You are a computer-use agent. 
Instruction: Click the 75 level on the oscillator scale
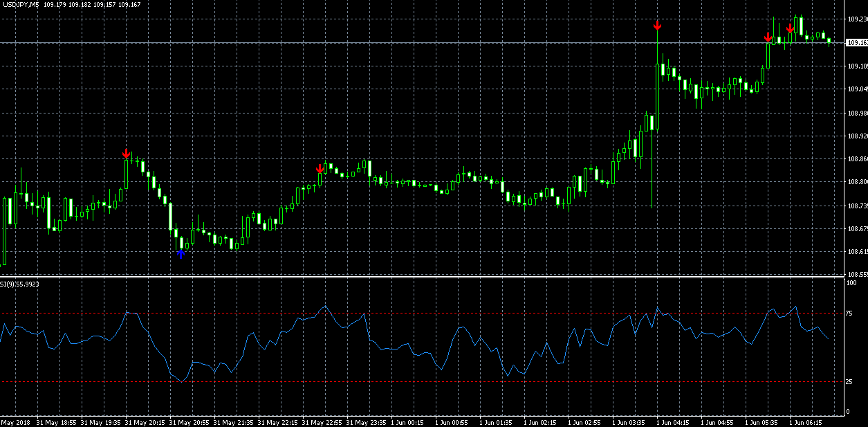click(851, 314)
